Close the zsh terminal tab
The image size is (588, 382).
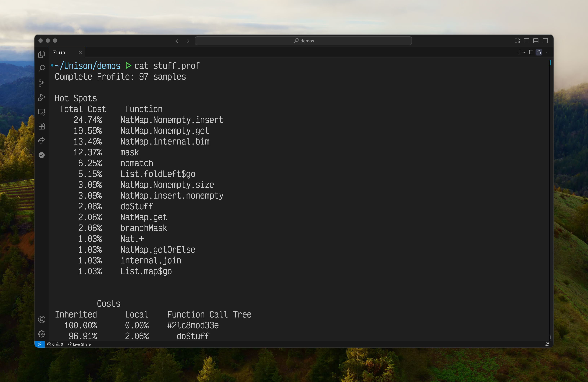[80, 52]
